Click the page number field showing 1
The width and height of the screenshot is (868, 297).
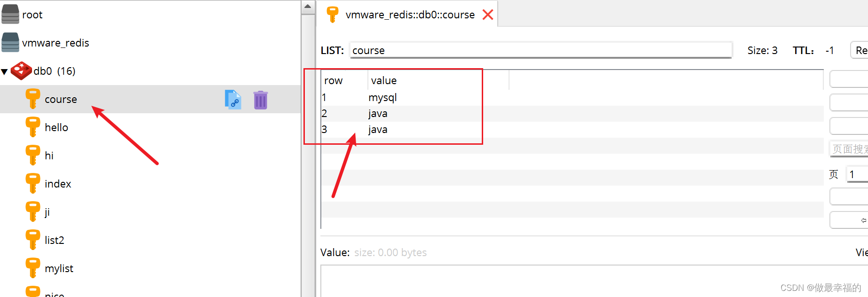(857, 174)
